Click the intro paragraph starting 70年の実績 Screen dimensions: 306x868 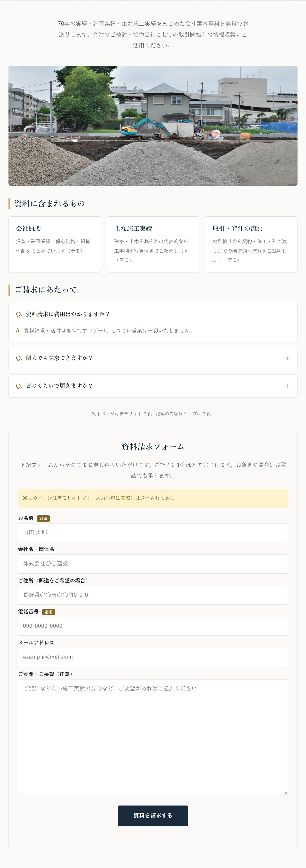pyautogui.click(x=153, y=34)
